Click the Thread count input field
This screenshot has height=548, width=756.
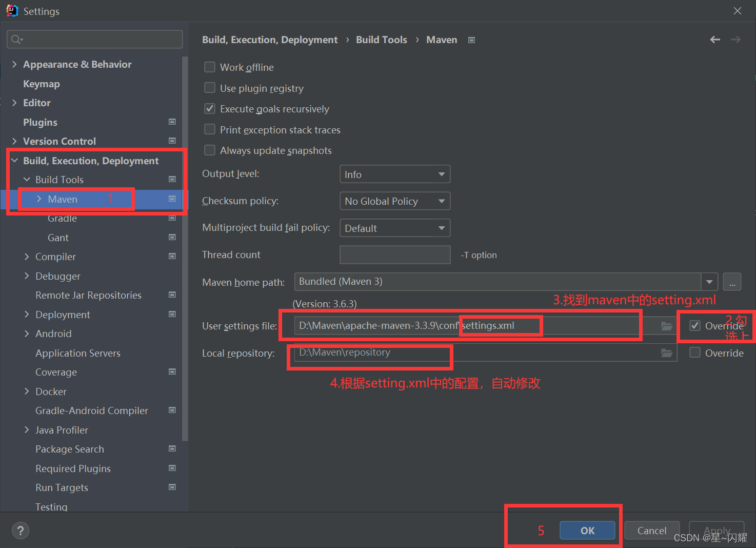(x=395, y=255)
